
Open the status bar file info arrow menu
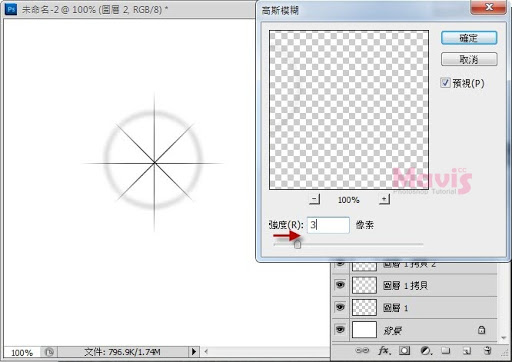[x=194, y=351]
